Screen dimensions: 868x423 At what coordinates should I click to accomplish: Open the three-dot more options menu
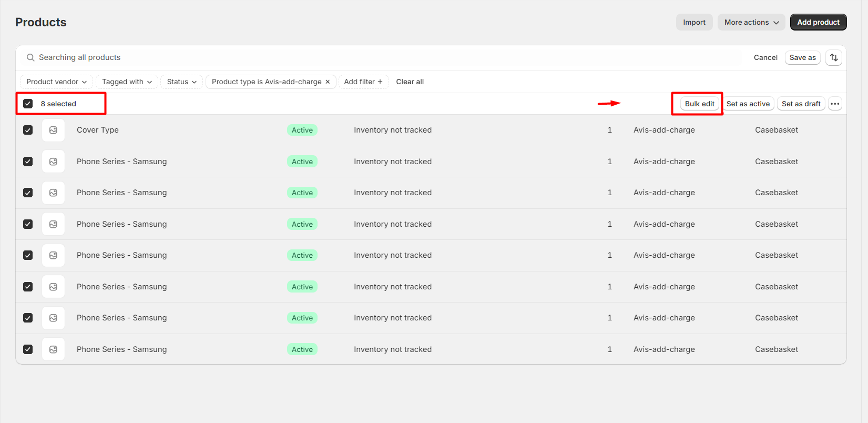(x=835, y=104)
